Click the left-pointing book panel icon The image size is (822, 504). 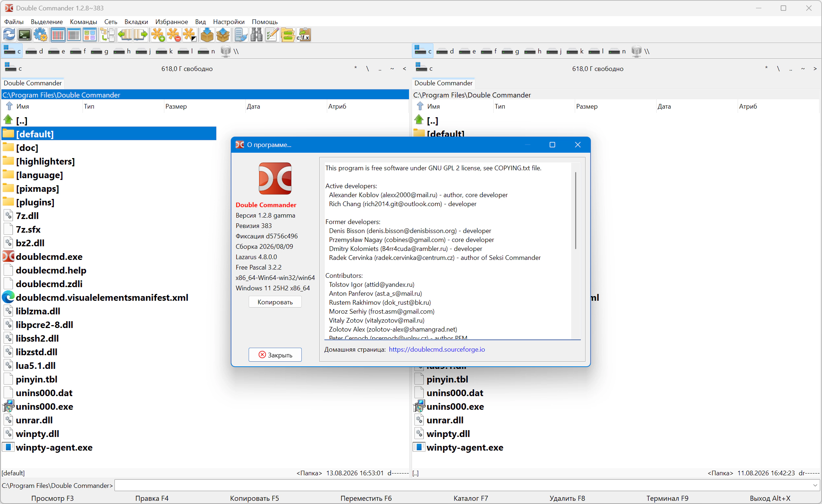coord(125,35)
